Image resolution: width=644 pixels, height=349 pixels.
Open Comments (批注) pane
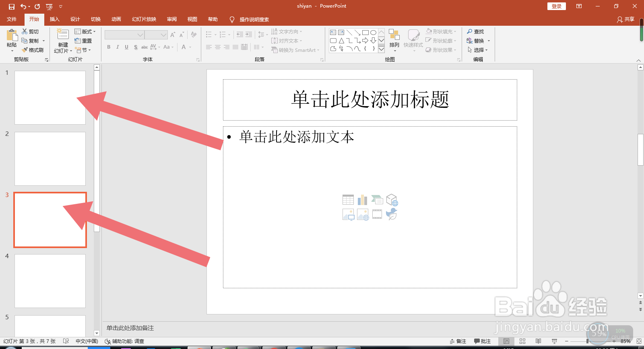483,341
